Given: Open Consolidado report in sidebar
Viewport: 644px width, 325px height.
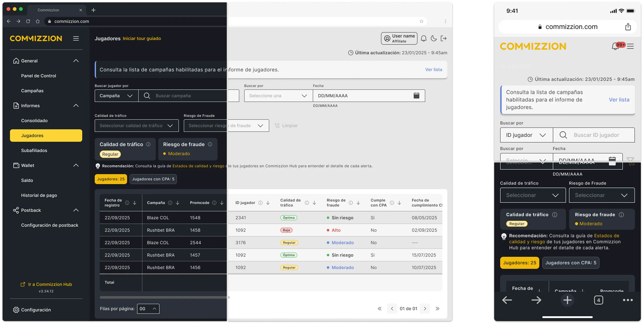Looking at the screenshot, I should click(x=34, y=121).
